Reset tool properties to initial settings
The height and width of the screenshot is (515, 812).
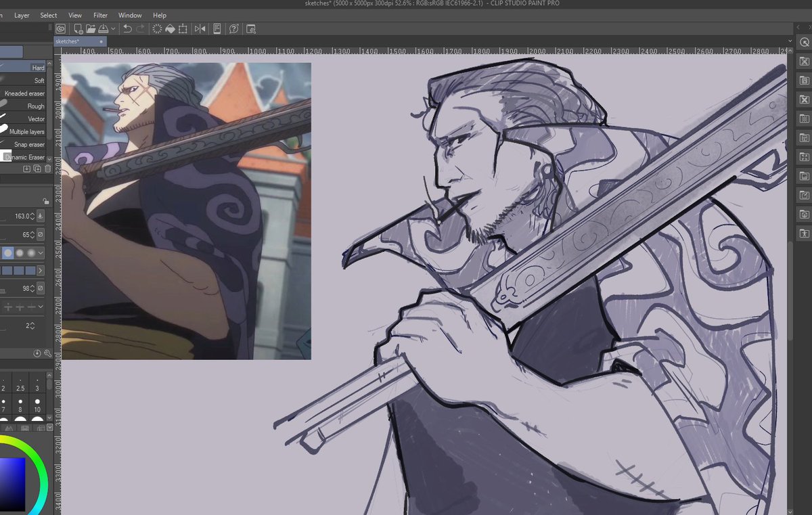tap(38, 353)
